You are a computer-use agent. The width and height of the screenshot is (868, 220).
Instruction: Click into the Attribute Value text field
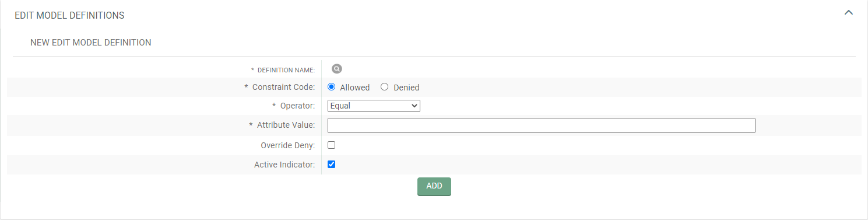[x=542, y=125]
